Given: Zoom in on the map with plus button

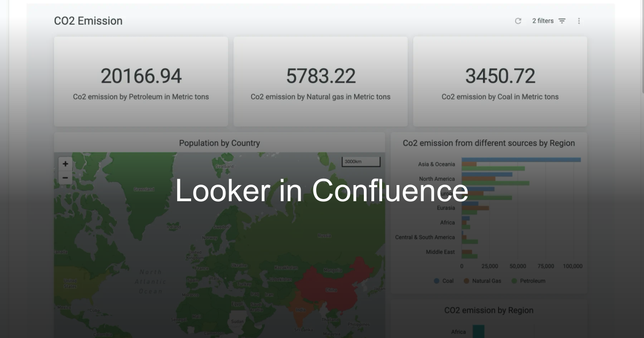Looking at the screenshot, I should 65,164.
